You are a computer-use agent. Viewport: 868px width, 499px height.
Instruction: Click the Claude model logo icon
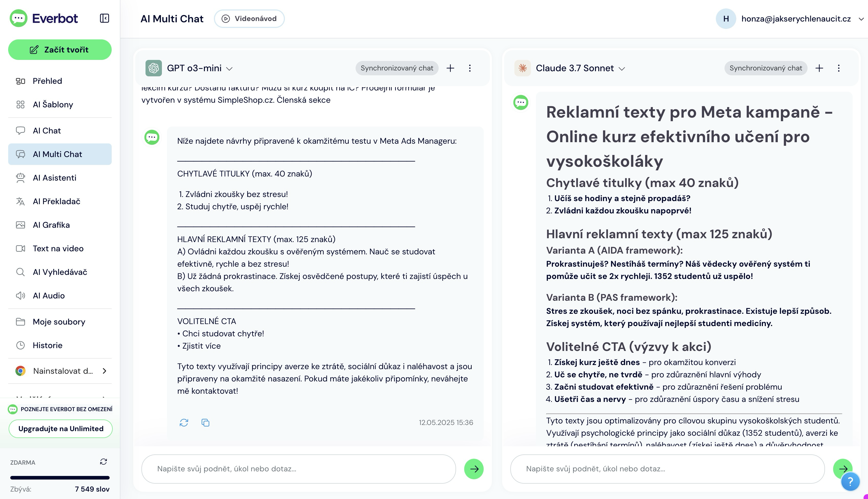(x=523, y=68)
